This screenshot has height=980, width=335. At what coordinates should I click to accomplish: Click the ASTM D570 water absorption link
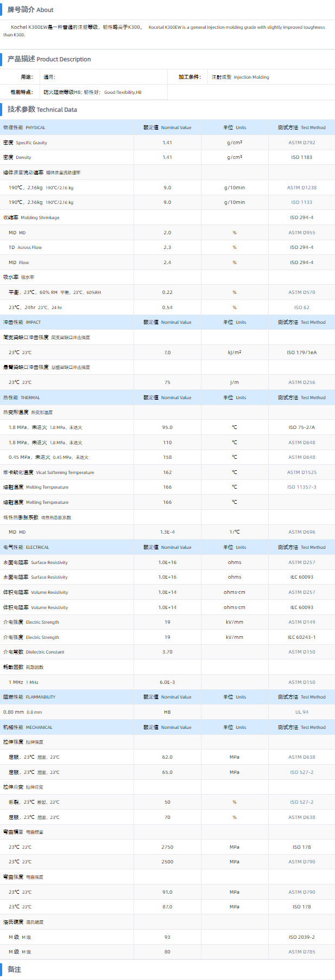pyautogui.click(x=301, y=292)
